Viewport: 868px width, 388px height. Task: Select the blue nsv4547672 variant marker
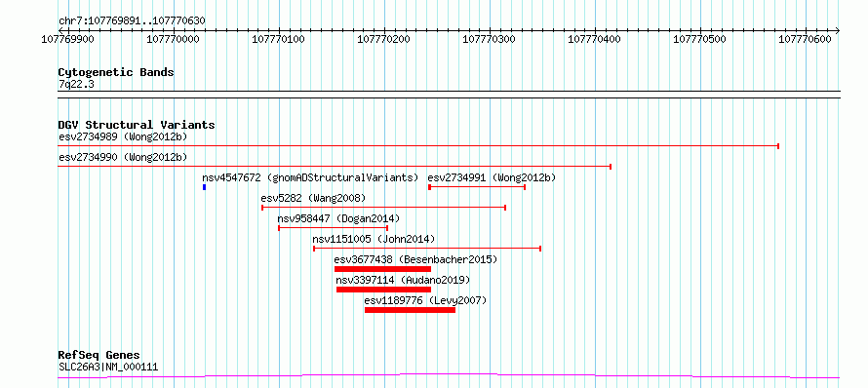tap(204, 187)
